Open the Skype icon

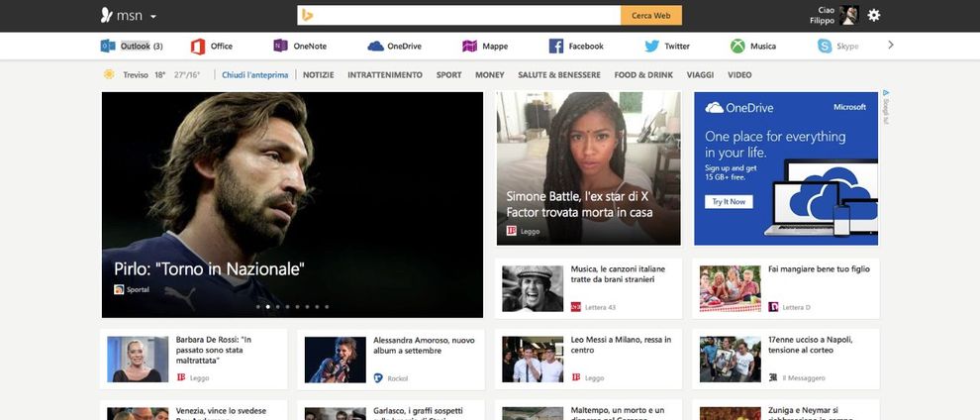[825, 46]
